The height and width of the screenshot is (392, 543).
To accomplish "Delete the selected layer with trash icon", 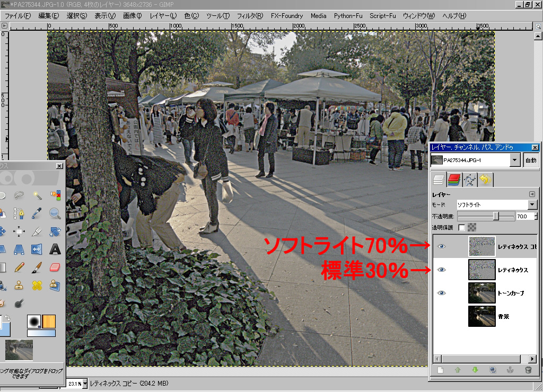I will click(528, 370).
